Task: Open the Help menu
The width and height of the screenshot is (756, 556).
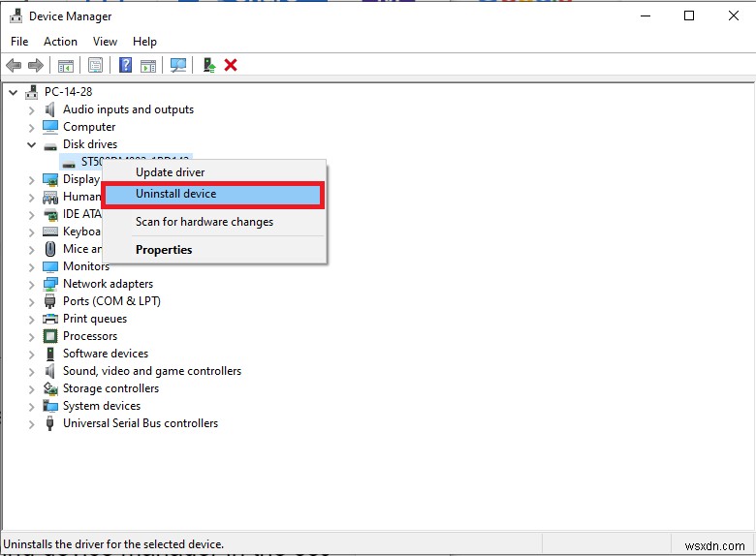Action: [x=144, y=42]
